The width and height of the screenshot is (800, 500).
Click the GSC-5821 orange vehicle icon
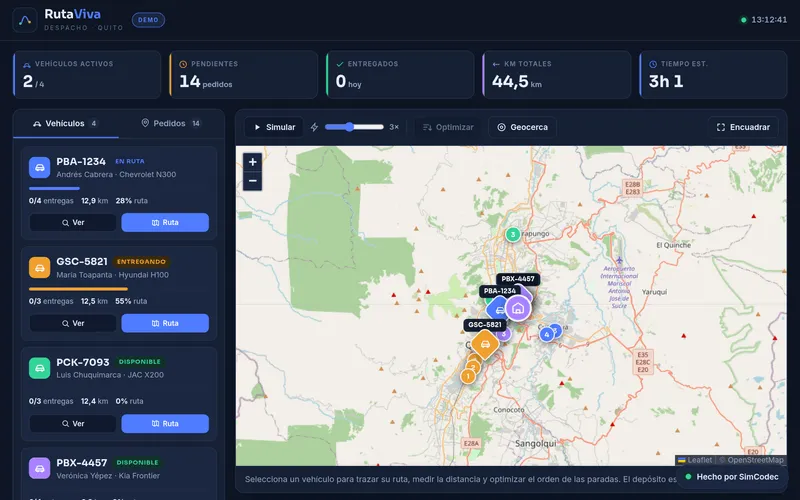[39, 268]
